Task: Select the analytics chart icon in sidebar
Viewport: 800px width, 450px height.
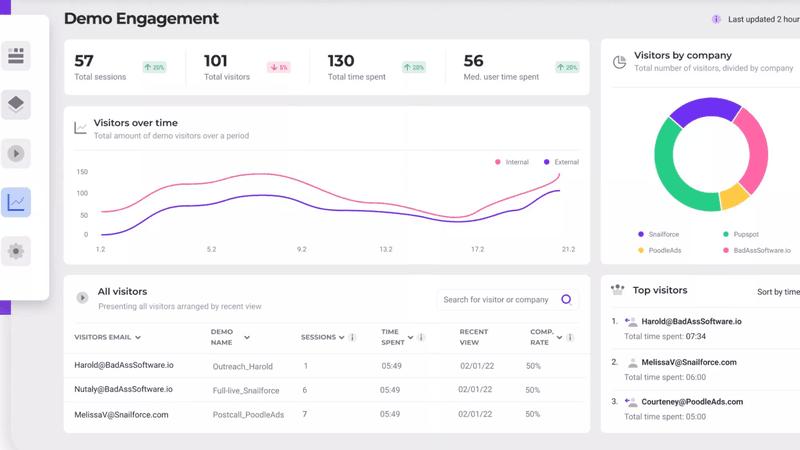Action: 16,202
